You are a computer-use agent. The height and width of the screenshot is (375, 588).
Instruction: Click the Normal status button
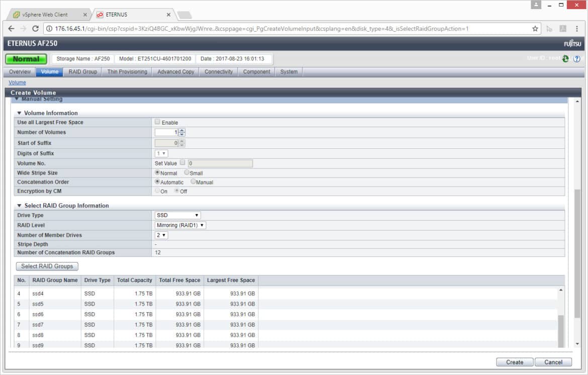[26, 59]
